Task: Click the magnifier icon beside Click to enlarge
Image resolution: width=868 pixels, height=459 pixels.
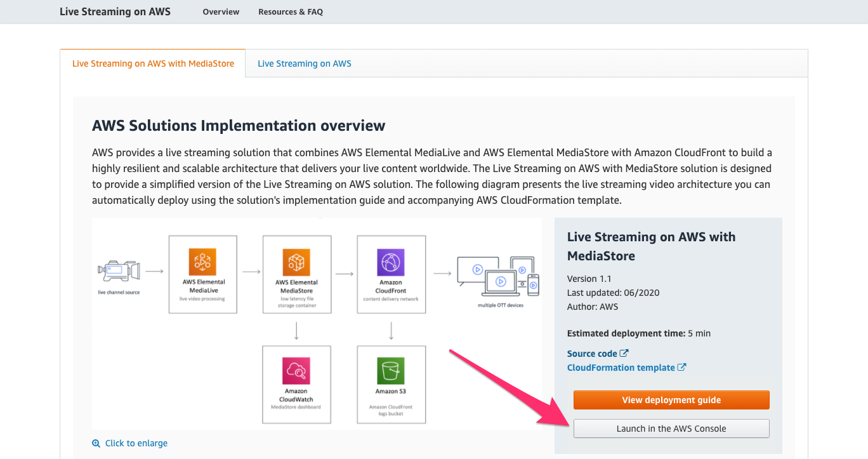Action: [x=96, y=443]
